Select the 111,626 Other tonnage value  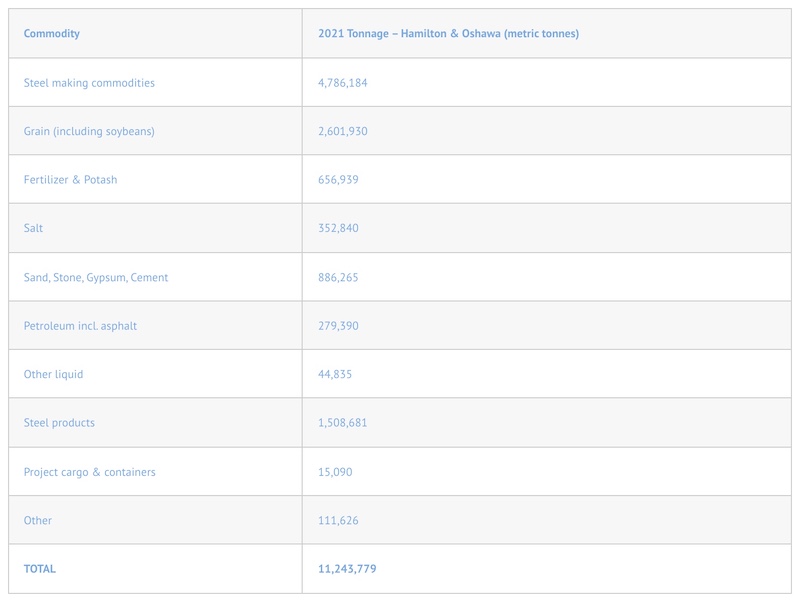point(338,521)
